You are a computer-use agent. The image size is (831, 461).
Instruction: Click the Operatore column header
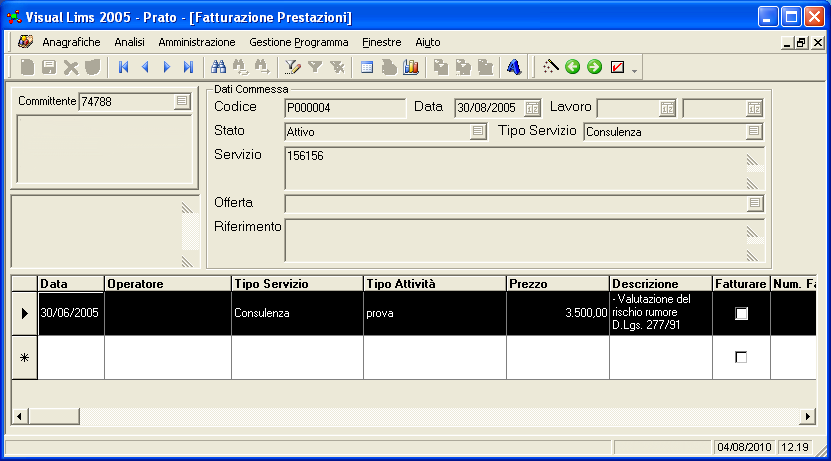(x=168, y=283)
